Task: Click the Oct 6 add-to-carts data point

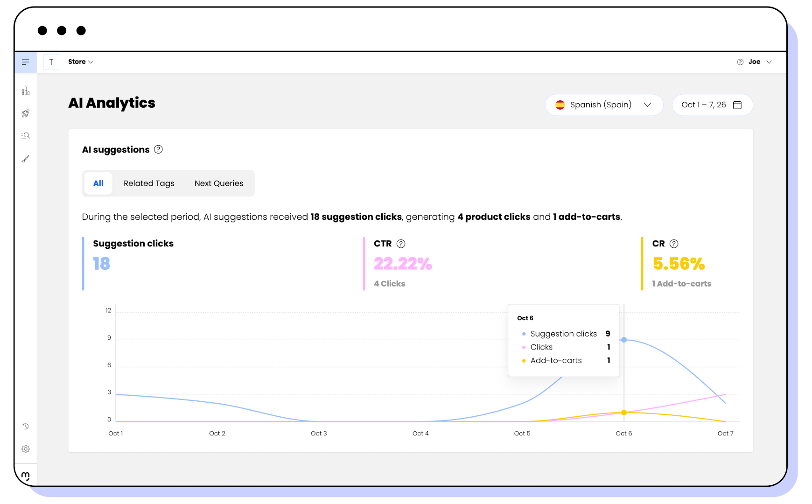Action: pos(624,413)
